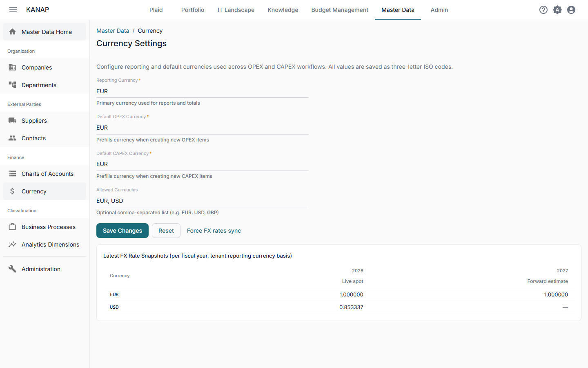Click the Currency Settings page heading
This screenshot has width=588, height=368.
pyautogui.click(x=131, y=43)
